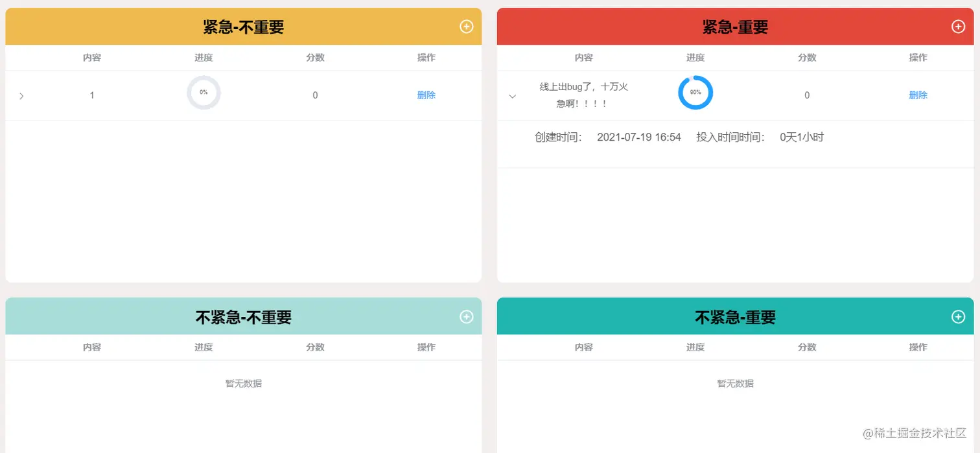This screenshot has width=980, height=453.
Task: Delete the task with content 1
Action: tap(426, 95)
